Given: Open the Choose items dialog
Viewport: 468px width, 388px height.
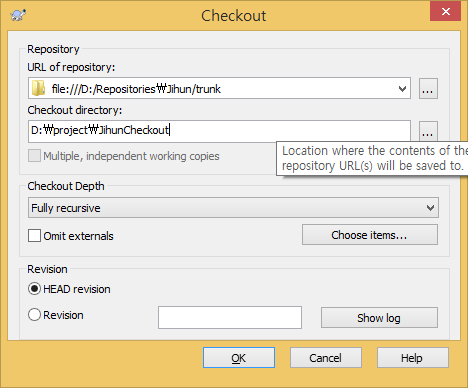Looking at the screenshot, I should click(370, 235).
